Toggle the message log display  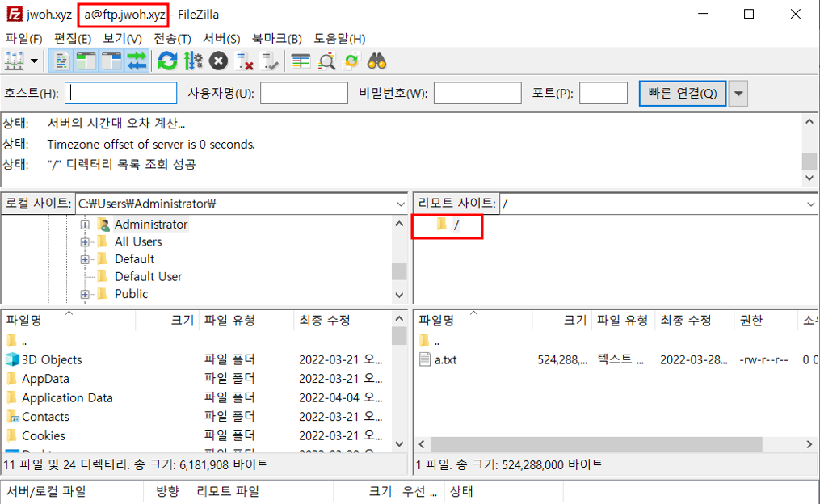[61, 61]
